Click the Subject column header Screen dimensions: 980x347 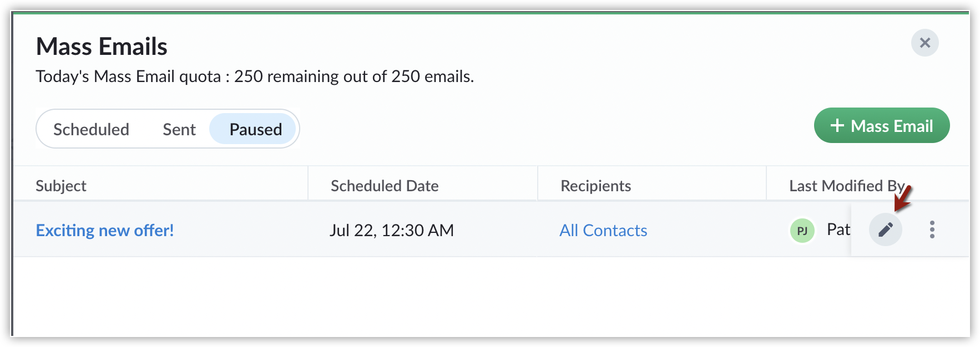coord(61,186)
